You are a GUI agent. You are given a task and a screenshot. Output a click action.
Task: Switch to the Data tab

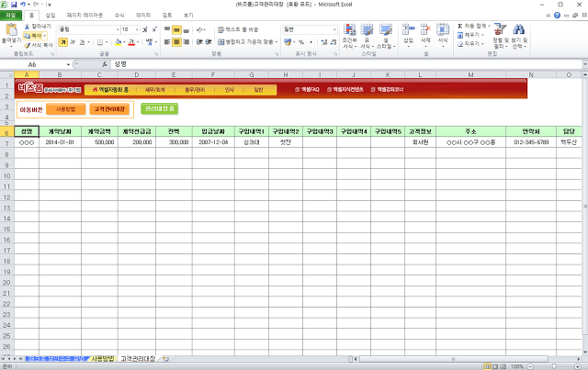click(x=143, y=16)
